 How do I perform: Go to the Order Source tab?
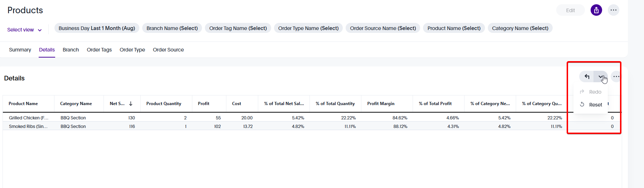(168, 50)
